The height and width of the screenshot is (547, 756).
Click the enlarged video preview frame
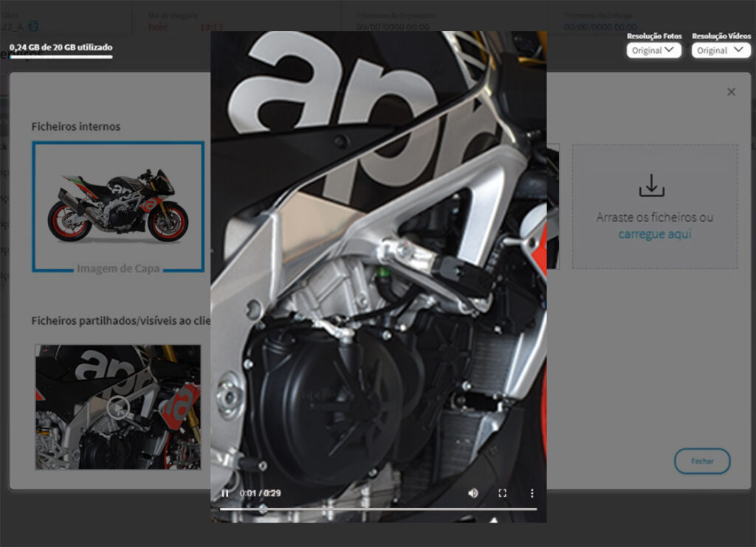(378, 258)
